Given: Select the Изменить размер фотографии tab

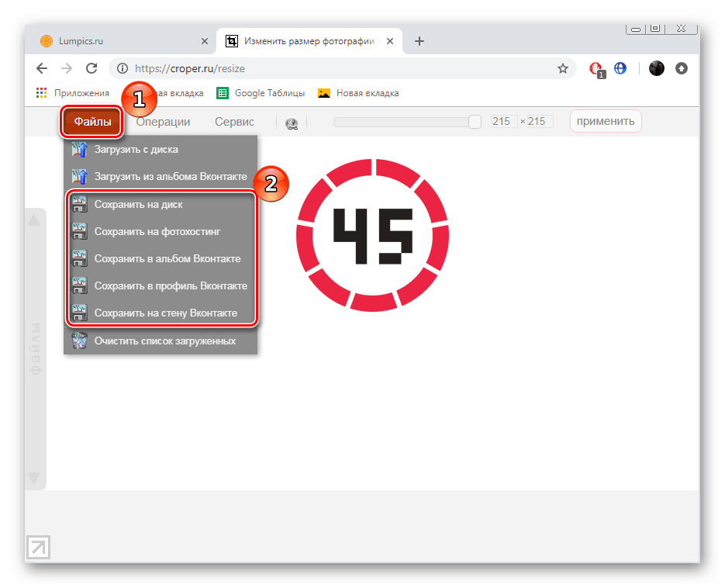Looking at the screenshot, I should [309, 41].
